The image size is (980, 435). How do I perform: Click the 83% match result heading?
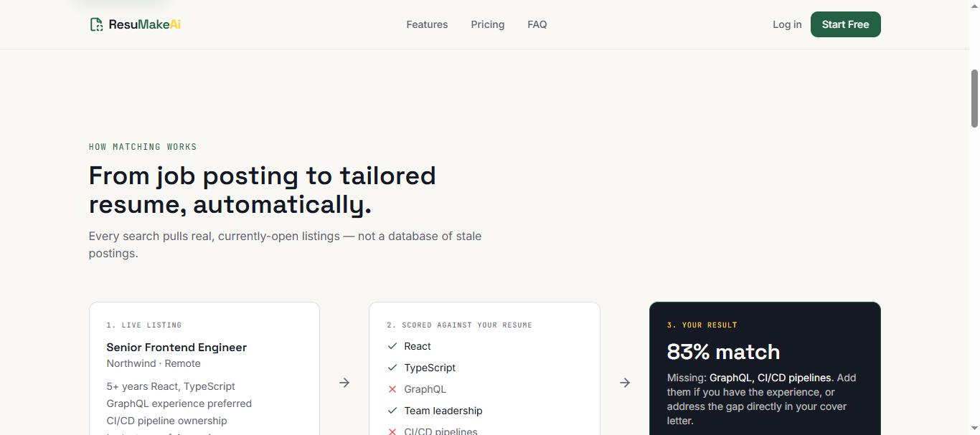tap(723, 352)
